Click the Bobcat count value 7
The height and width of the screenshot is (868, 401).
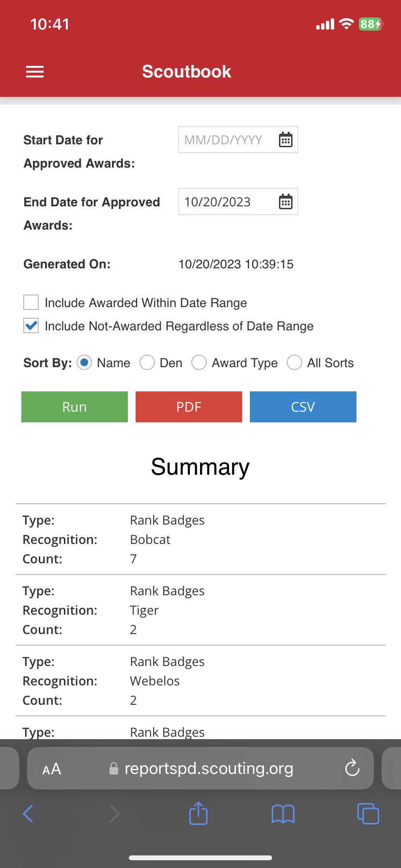pos(134,559)
